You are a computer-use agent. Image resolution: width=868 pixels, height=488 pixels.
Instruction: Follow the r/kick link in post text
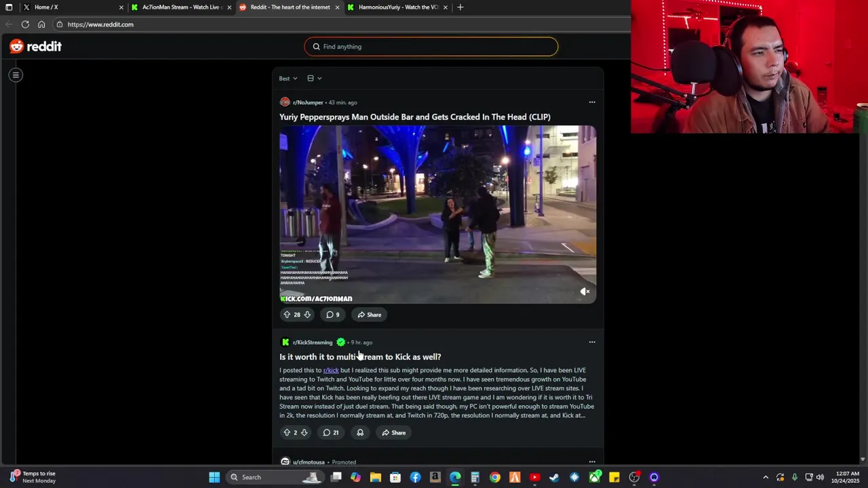(331, 370)
